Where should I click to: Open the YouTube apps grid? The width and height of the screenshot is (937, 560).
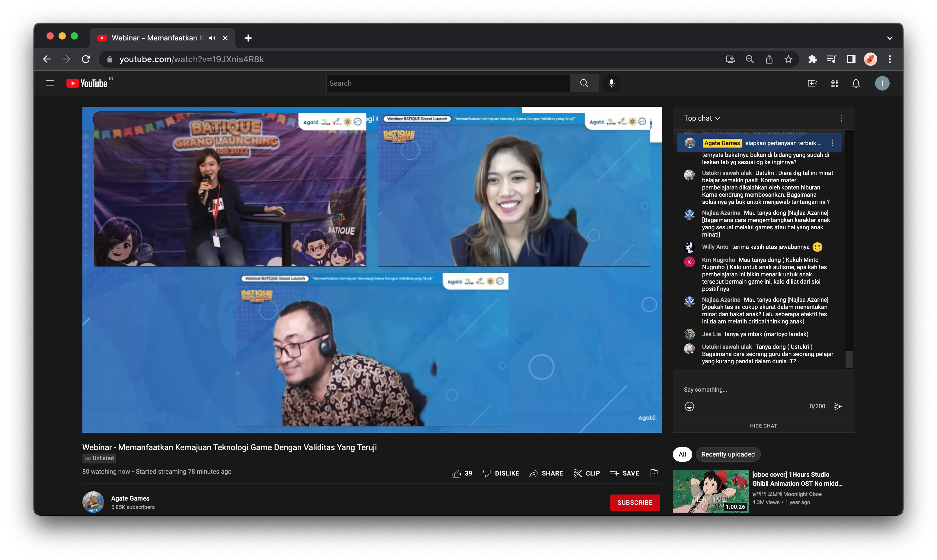[x=834, y=83]
